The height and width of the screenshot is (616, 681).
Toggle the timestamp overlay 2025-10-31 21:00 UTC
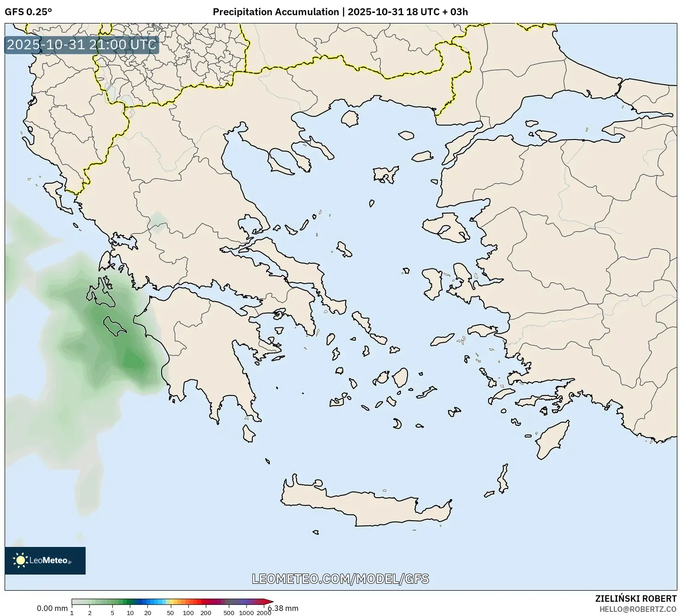(x=81, y=45)
